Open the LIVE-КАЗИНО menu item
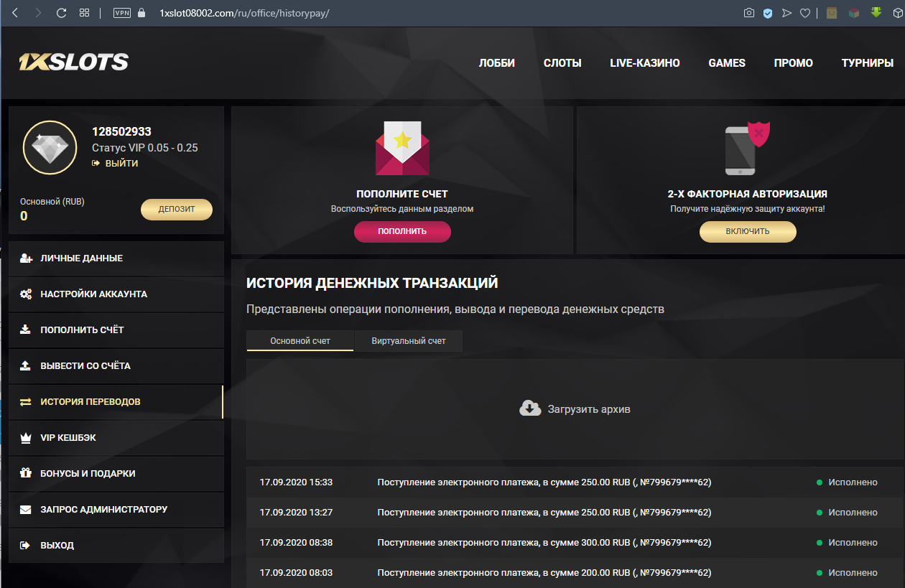Screen dimensions: 905x588 [x=644, y=63]
